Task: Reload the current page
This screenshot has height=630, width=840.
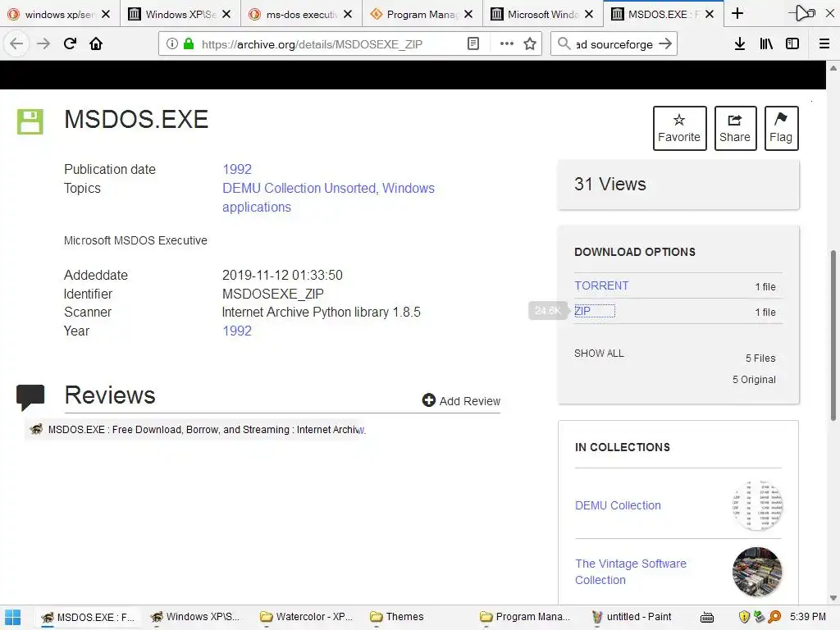Action: coord(70,44)
